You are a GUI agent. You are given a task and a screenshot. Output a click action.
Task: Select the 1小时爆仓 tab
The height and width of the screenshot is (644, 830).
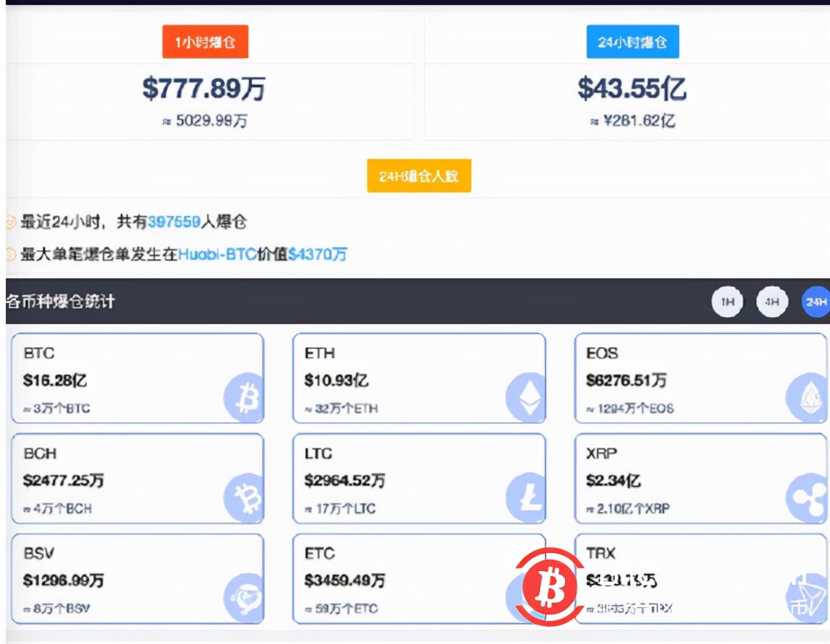click(205, 41)
